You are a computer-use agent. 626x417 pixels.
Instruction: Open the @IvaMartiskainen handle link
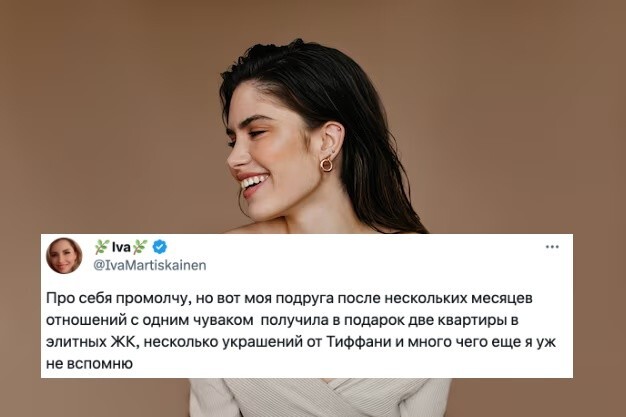150,265
